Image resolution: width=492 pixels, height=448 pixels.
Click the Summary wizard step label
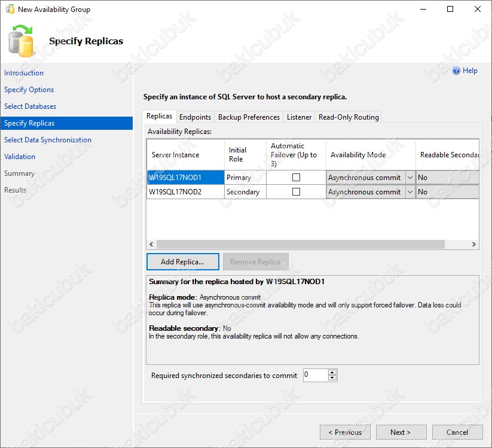click(19, 173)
